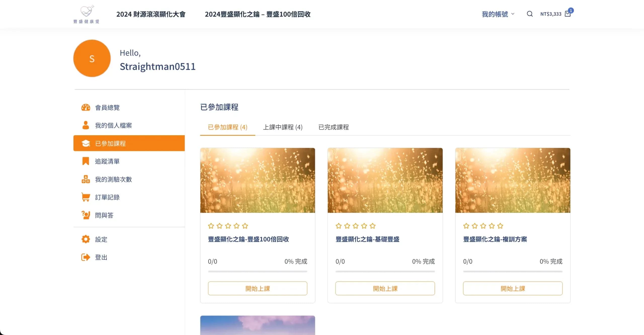Screen dimensions: 644x335
Task: Open the 設定 settings entry
Action: [x=101, y=239]
